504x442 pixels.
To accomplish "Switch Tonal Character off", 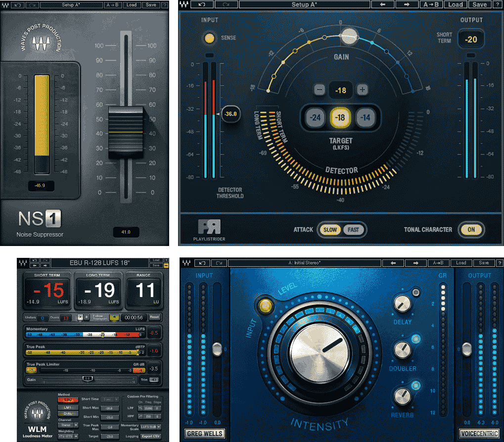I will (471, 230).
